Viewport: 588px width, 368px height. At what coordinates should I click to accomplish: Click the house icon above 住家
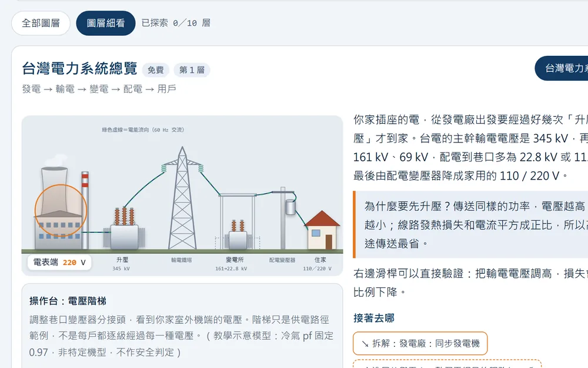[322, 230]
